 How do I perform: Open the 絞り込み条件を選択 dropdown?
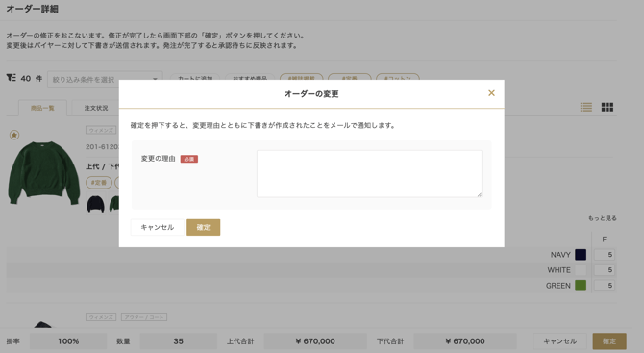105,79
